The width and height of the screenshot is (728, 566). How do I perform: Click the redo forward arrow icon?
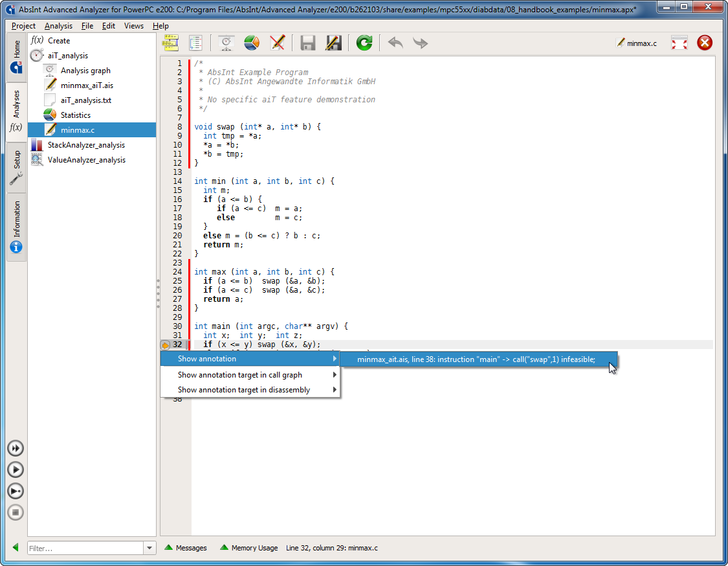pos(421,43)
